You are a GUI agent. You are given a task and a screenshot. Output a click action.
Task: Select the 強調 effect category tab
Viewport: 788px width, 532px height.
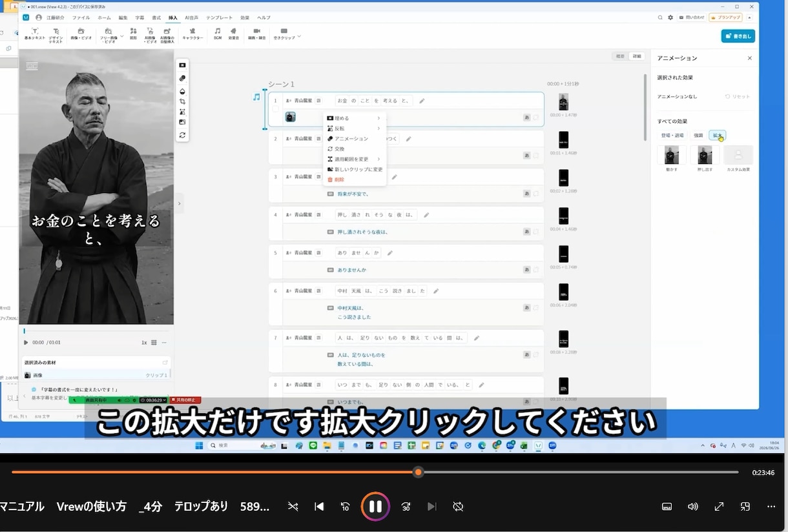point(698,136)
